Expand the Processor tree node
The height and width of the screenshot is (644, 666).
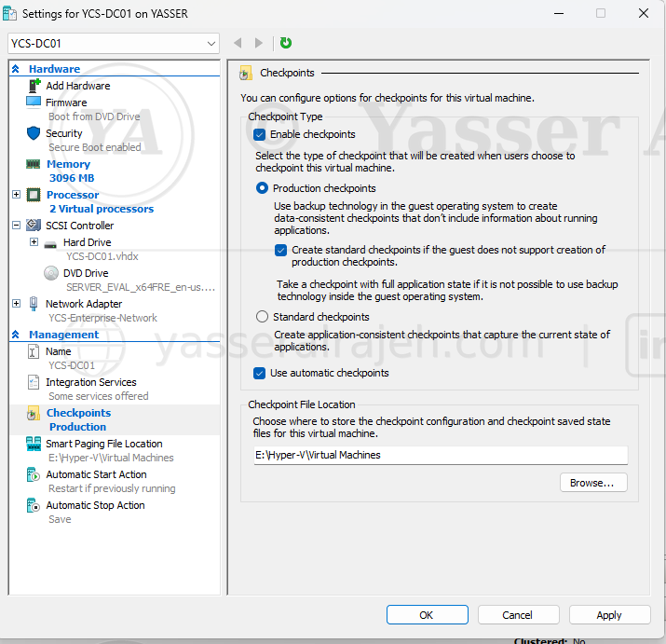coord(16,195)
